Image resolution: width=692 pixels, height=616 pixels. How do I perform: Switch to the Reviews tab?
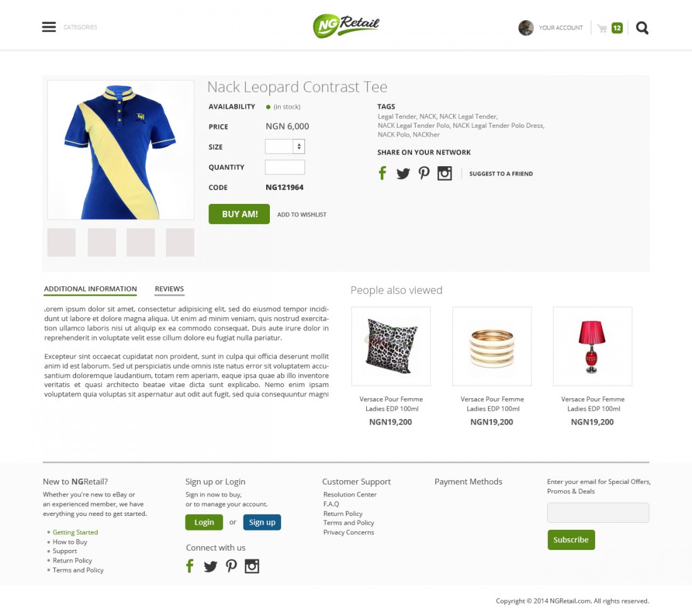(x=169, y=289)
